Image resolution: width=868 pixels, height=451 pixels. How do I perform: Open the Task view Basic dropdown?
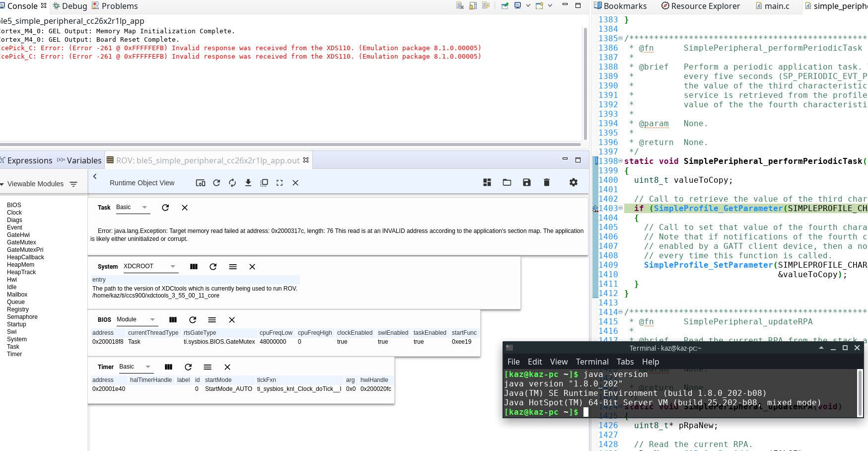(133, 208)
